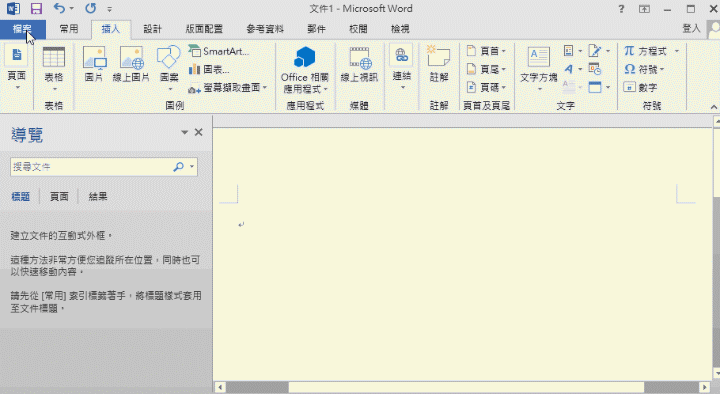
Task: Click the horizontal scrollbar right arrow
Action: 705,388
